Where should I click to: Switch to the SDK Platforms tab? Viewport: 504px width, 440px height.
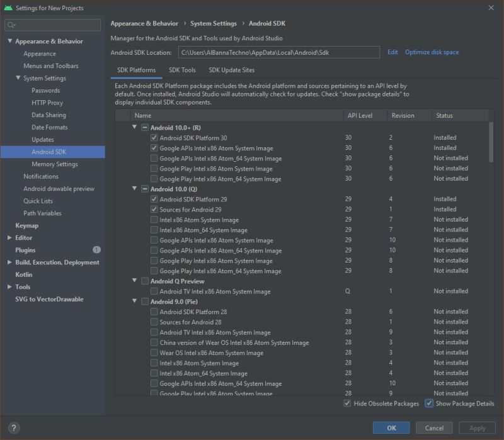coord(136,70)
